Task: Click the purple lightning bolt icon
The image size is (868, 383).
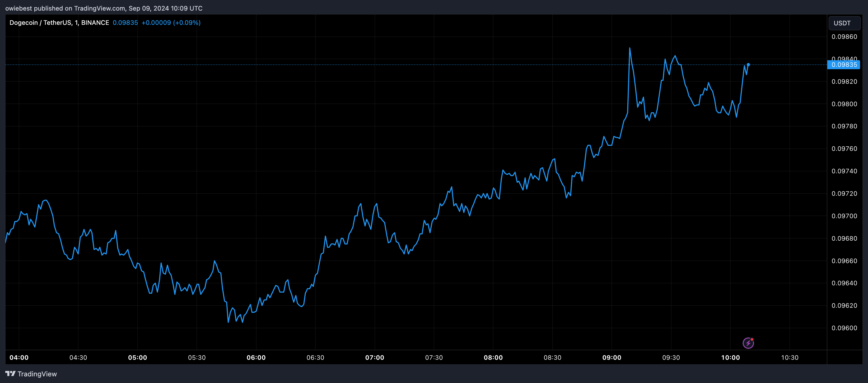Action: pyautogui.click(x=748, y=343)
